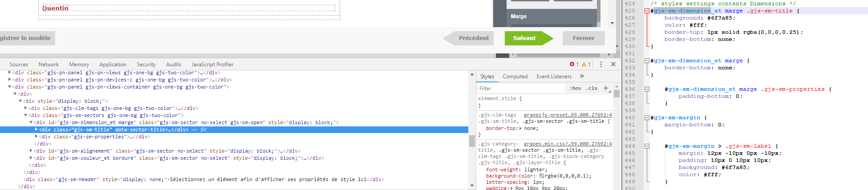The height and width of the screenshot is (190, 868).
Task: Switch to the Application tab
Action: pos(113,65)
